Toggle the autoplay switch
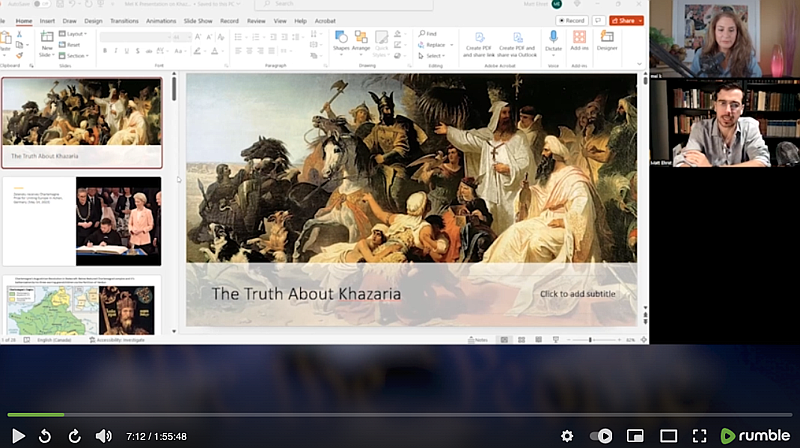The width and height of the screenshot is (800, 448). [x=601, y=436]
